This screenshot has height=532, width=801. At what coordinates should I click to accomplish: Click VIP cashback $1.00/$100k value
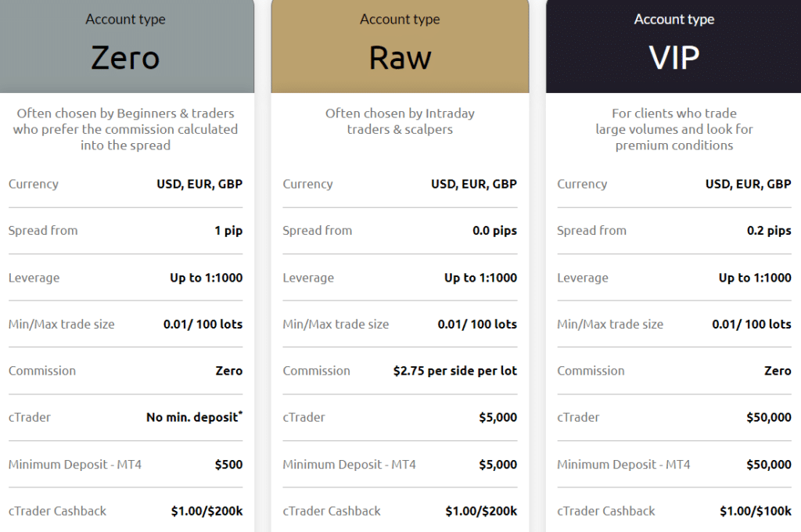755,511
